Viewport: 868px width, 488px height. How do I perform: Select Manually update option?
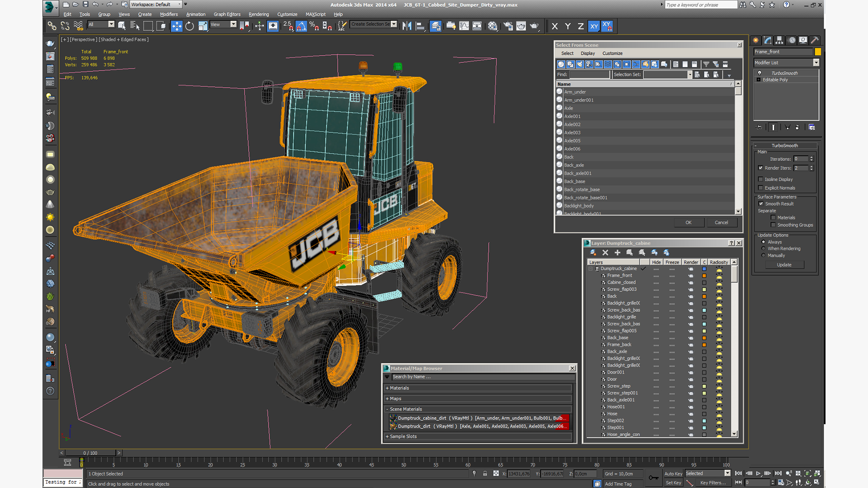764,255
